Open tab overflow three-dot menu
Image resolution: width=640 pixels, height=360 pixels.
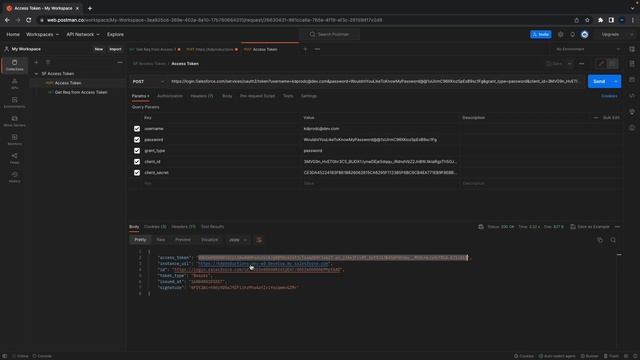coord(317,49)
